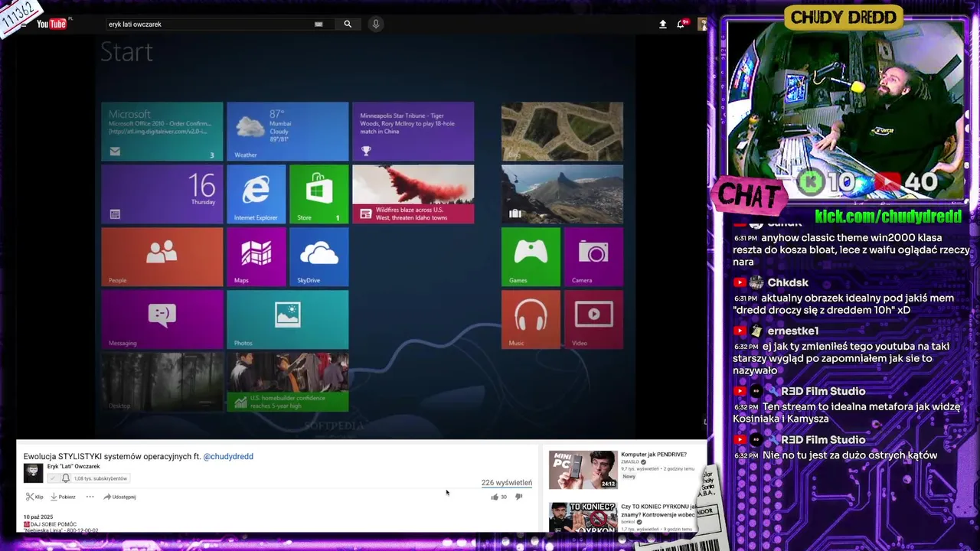
Task: Open the 'Komputer jak PENDRIVE?' thumbnail
Action: click(x=583, y=469)
